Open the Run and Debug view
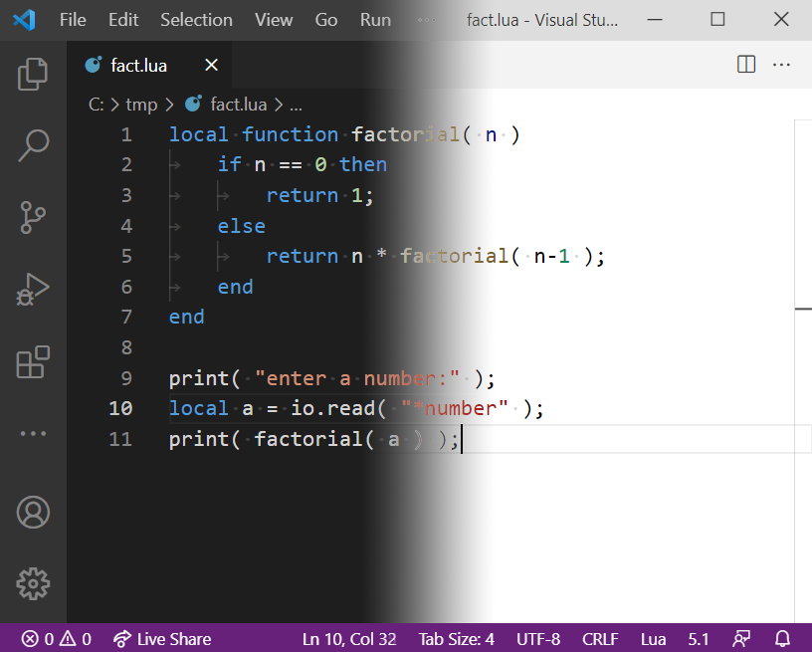Screen dimensions: 812x652 tap(33, 289)
